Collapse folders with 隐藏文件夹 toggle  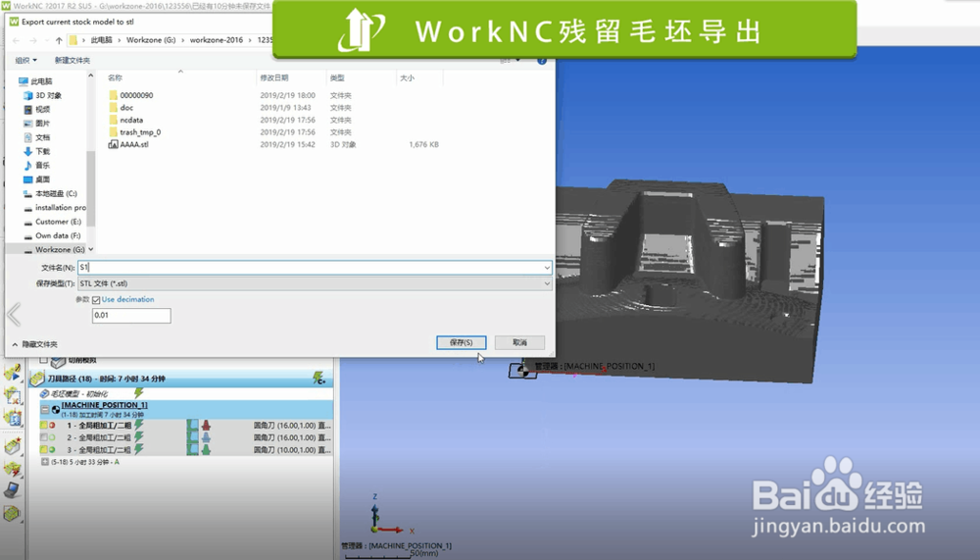35,344
